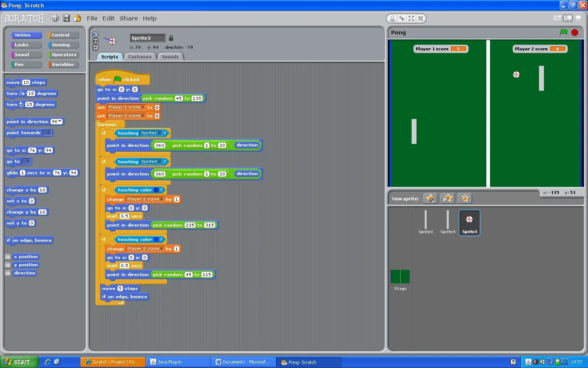Set rotation style to left-right flip

click(95, 41)
